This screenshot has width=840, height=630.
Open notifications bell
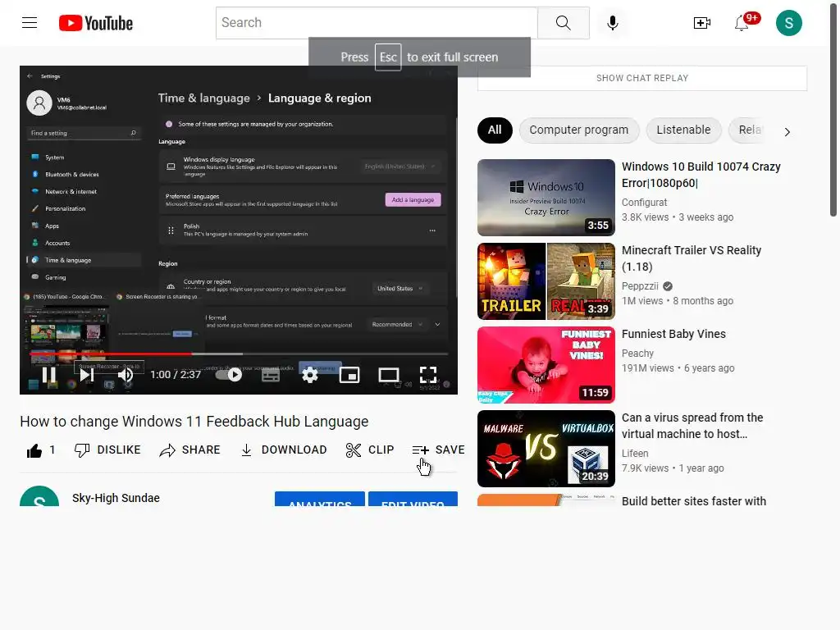[742, 22]
